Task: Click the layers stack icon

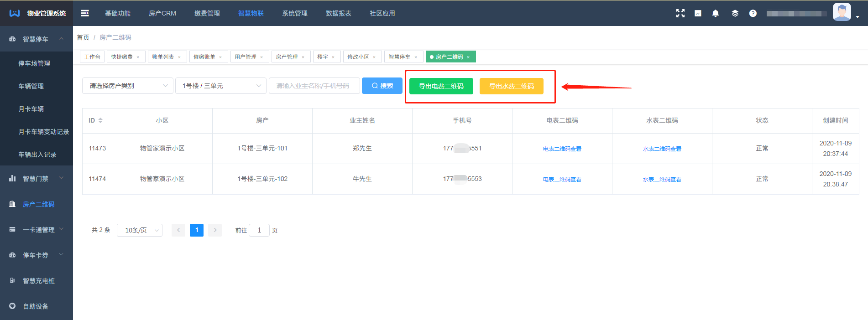Action: pyautogui.click(x=735, y=13)
